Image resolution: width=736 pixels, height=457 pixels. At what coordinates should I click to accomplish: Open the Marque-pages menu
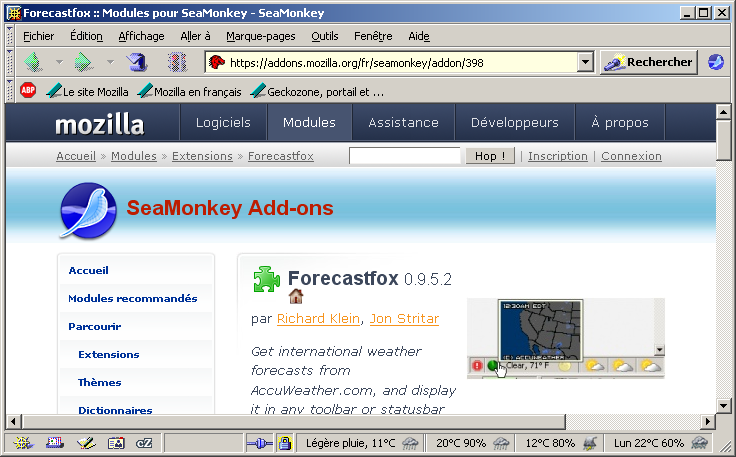point(261,36)
